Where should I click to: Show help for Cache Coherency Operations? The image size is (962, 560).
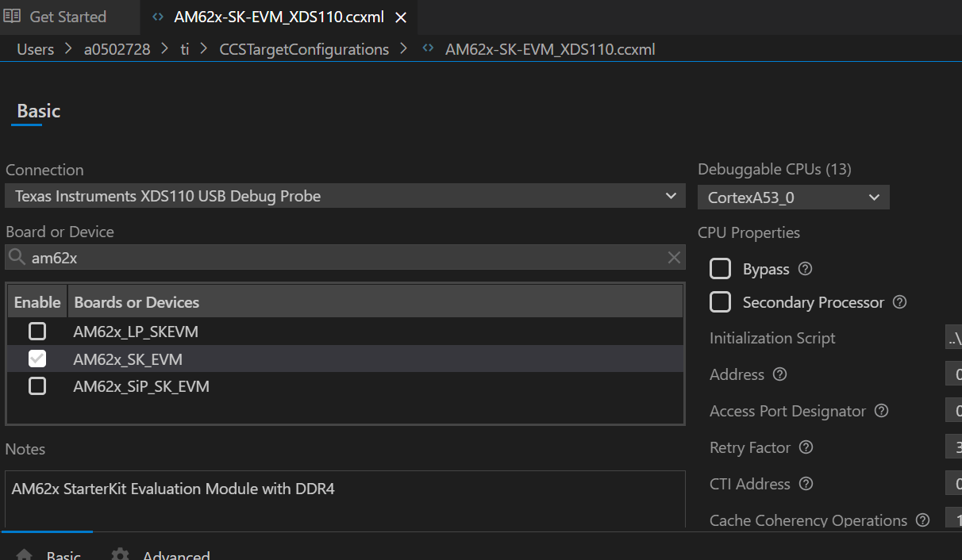point(922,520)
